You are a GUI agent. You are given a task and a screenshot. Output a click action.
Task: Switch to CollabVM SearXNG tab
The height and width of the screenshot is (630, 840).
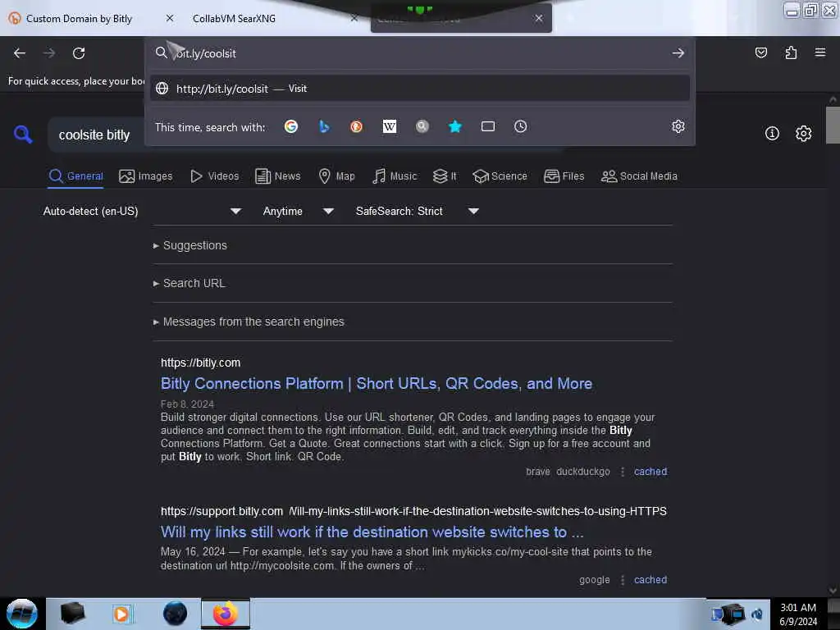234,18
